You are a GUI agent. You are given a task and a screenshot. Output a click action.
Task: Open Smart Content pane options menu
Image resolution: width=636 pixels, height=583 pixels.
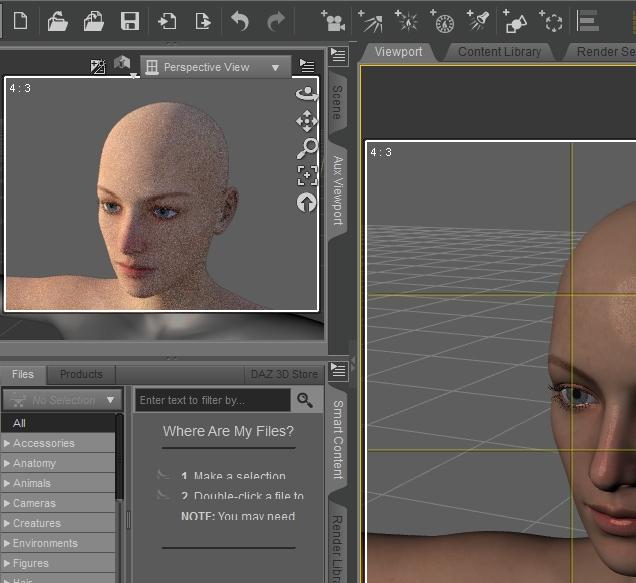point(338,370)
